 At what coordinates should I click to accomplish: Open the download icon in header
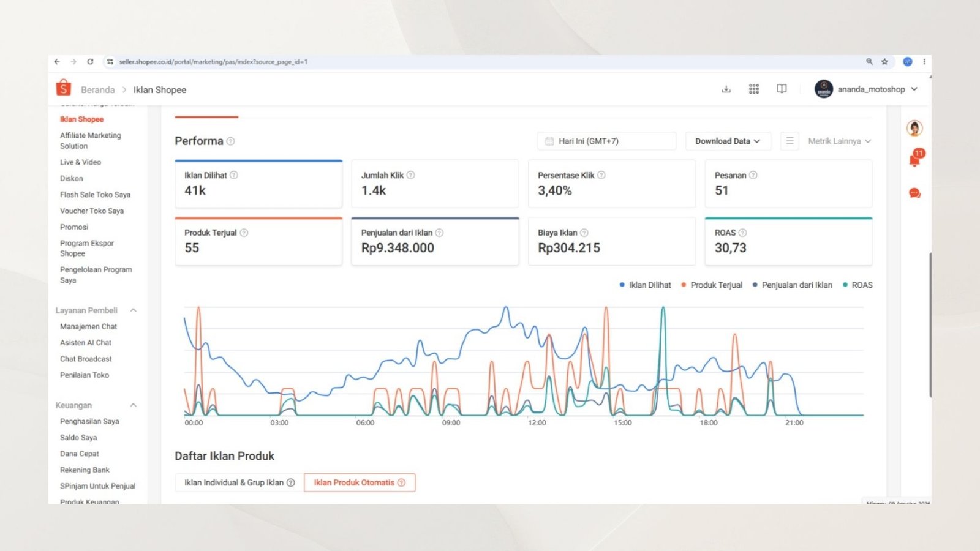click(726, 89)
